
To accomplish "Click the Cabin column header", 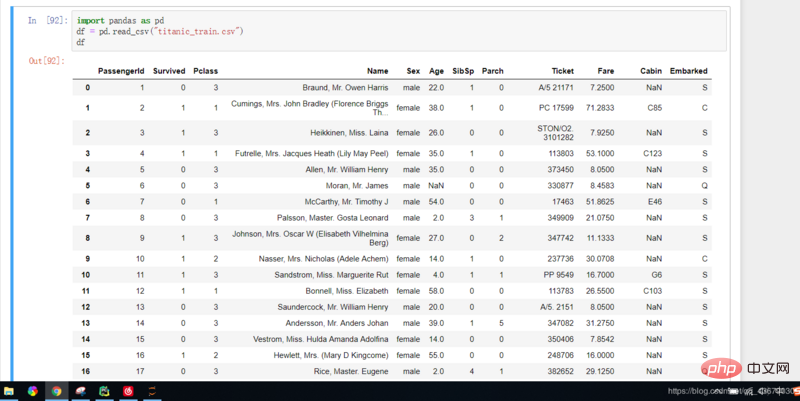I will pyautogui.click(x=651, y=71).
